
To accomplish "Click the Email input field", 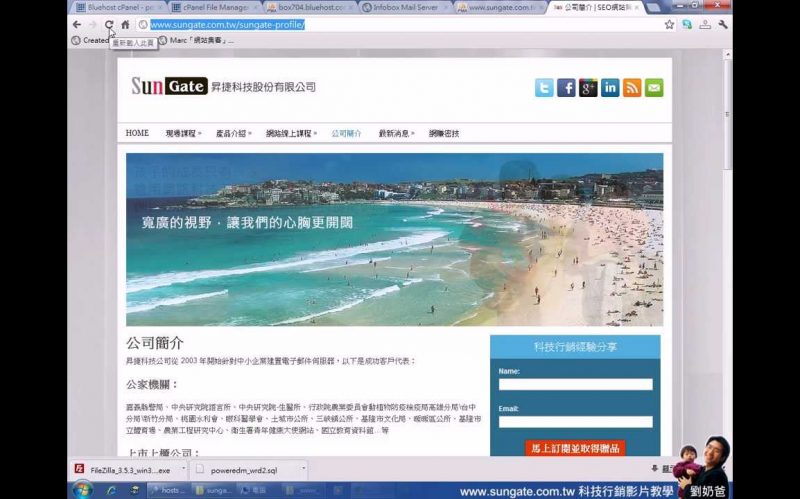I will point(575,422).
